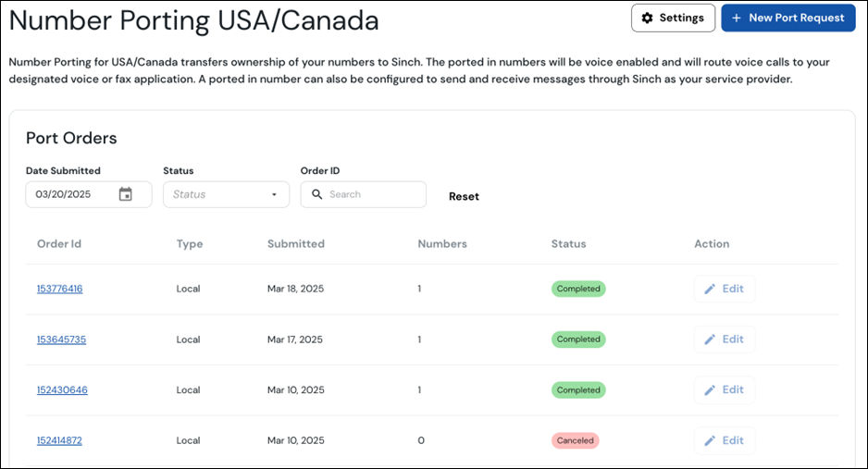Focus the Order ID search field
This screenshot has width=868, height=469.
point(363,194)
